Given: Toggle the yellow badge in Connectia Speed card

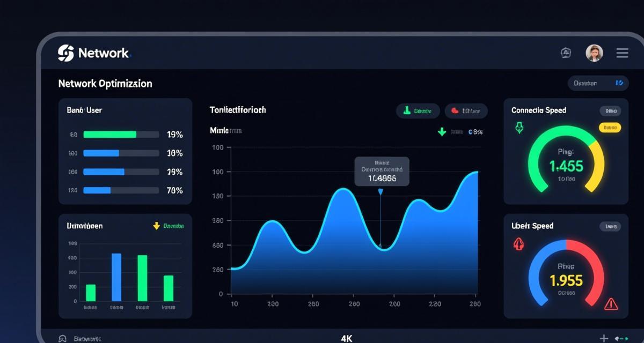Looking at the screenshot, I should pyautogui.click(x=609, y=128).
